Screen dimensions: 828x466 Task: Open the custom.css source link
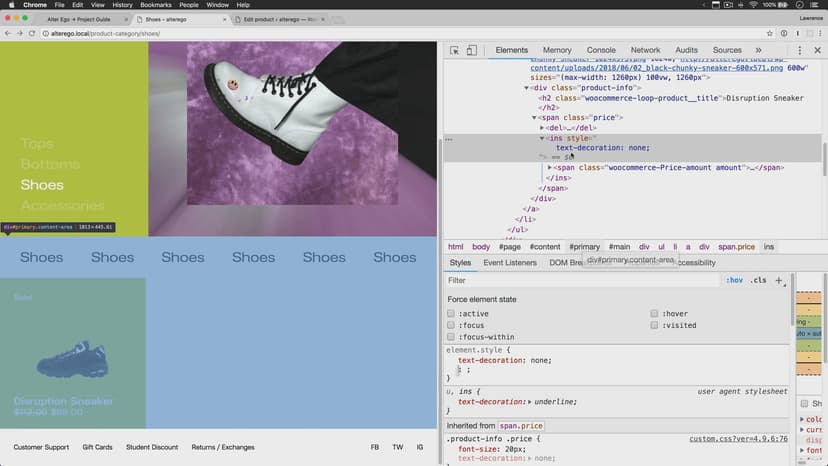[x=739, y=439]
